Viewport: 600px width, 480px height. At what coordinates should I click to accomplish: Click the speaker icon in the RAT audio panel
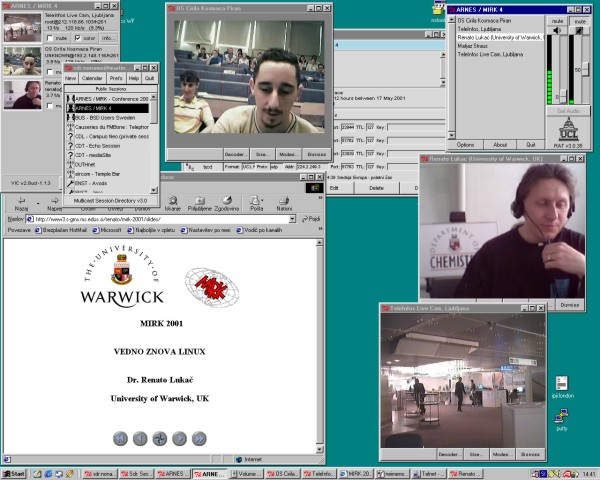coord(557,30)
